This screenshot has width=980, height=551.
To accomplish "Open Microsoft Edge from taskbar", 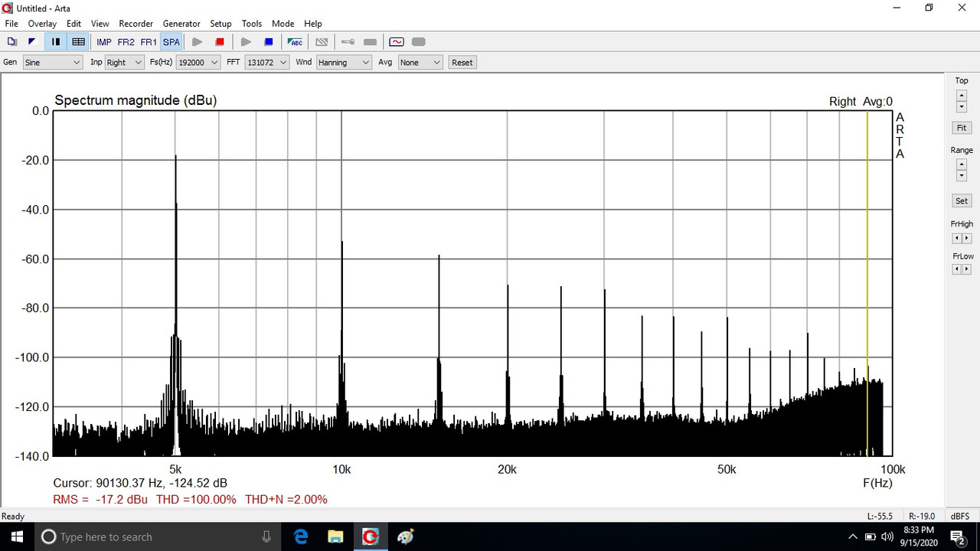I will 300,536.
